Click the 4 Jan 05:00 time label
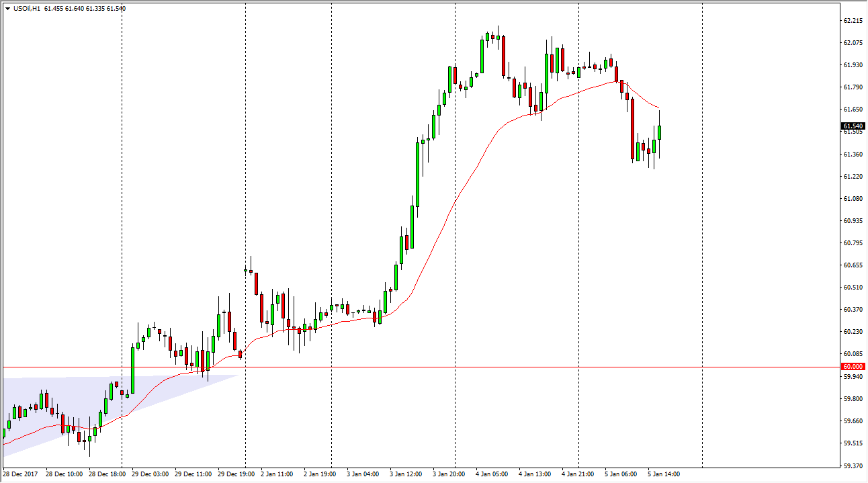The image size is (868, 483). tap(491, 474)
